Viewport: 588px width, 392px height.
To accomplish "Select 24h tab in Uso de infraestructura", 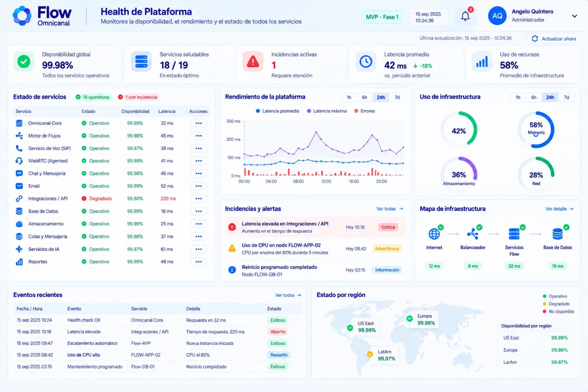I will [550, 97].
